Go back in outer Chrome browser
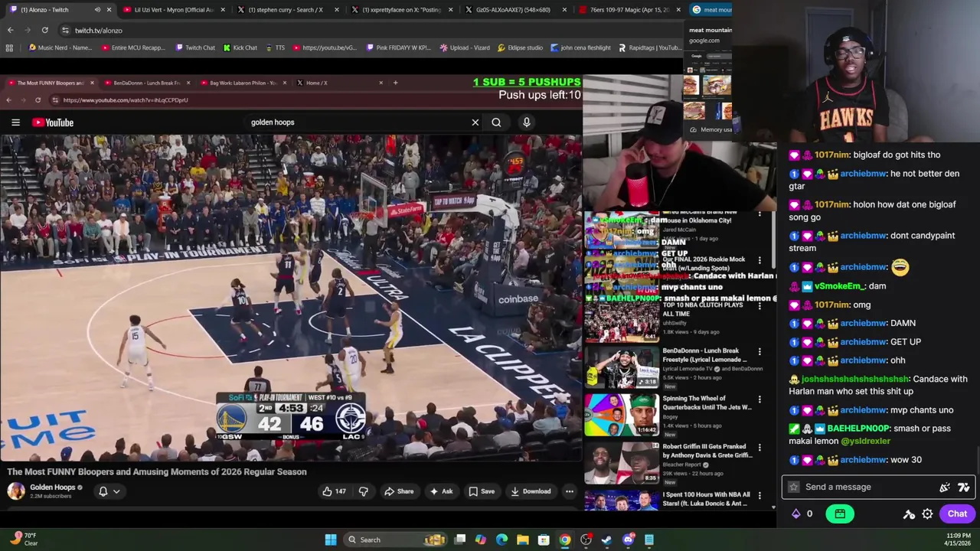The image size is (980, 551). pos(10,30)
